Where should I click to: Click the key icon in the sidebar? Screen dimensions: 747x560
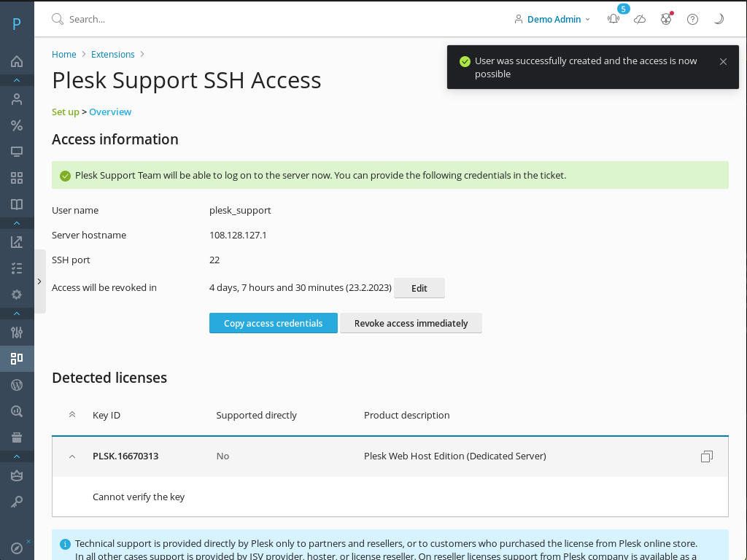(17, 501)
